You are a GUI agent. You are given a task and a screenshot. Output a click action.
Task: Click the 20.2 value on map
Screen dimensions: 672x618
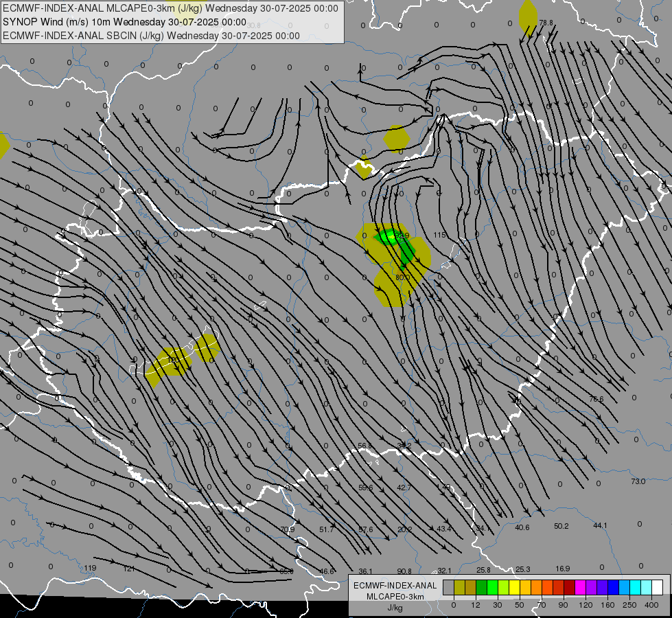(x=404, y=529)
